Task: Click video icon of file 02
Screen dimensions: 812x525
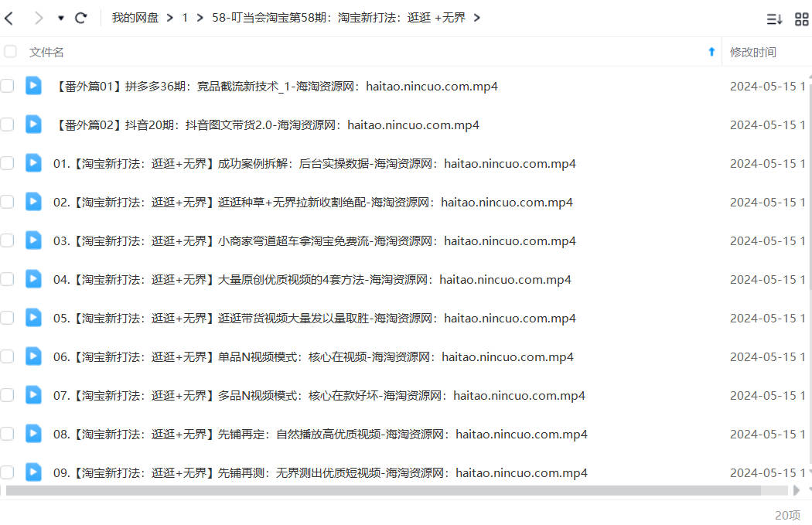Action: coord(34,201)
